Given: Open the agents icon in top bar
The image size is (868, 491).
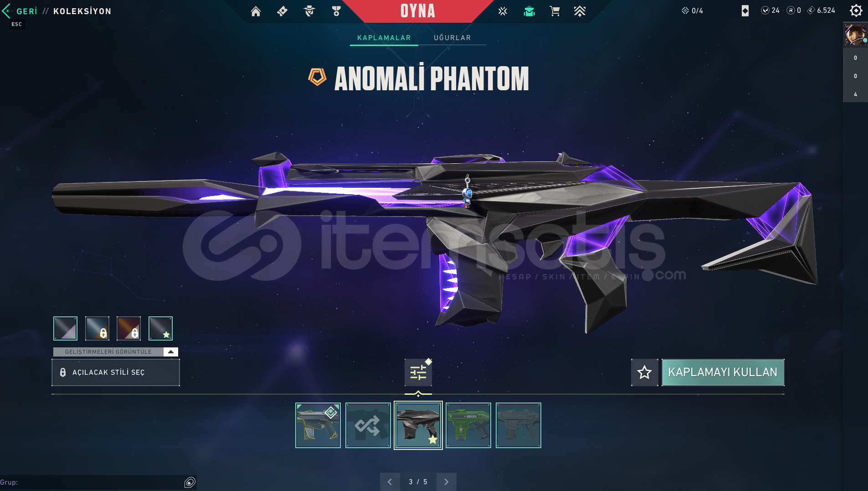Looking at the screenshot, I should (x=309, y=11).
